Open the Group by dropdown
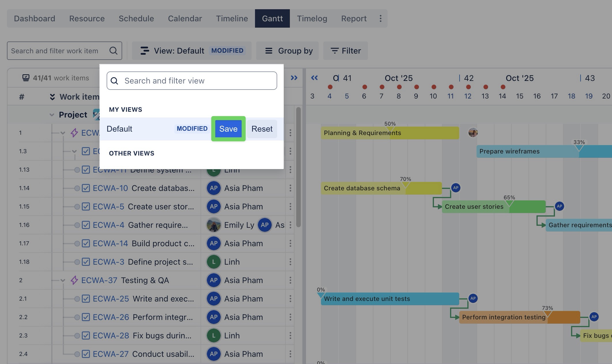The width and height of the screenshot is (612, 364). coord(287,51)
